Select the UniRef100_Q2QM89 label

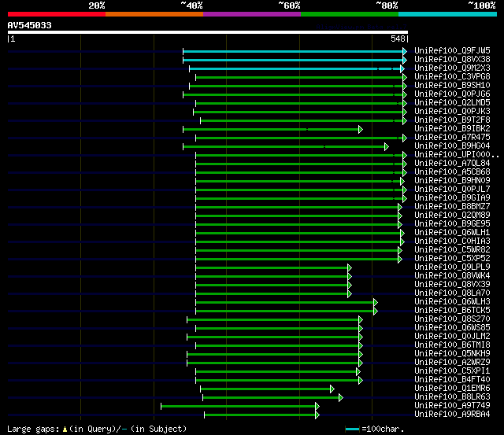tap(452, 215)
